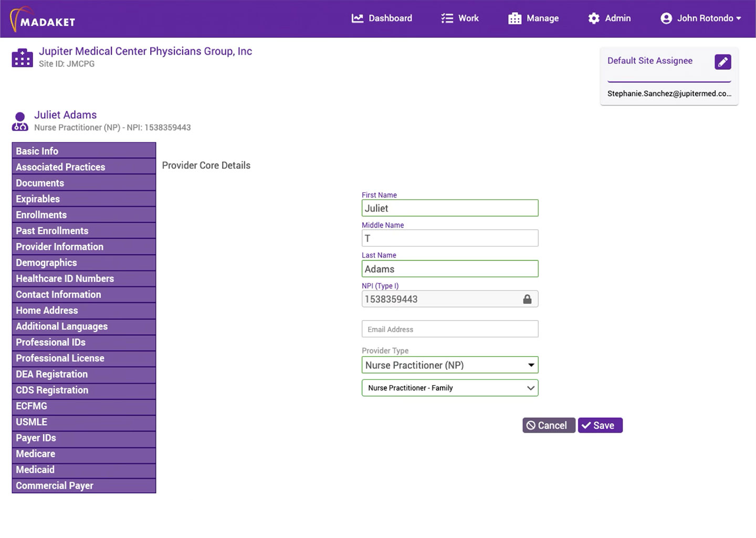756x538 pixels.
Task: Click the Middle Name field
Action: pyautogui.click(x=450, y=238)
